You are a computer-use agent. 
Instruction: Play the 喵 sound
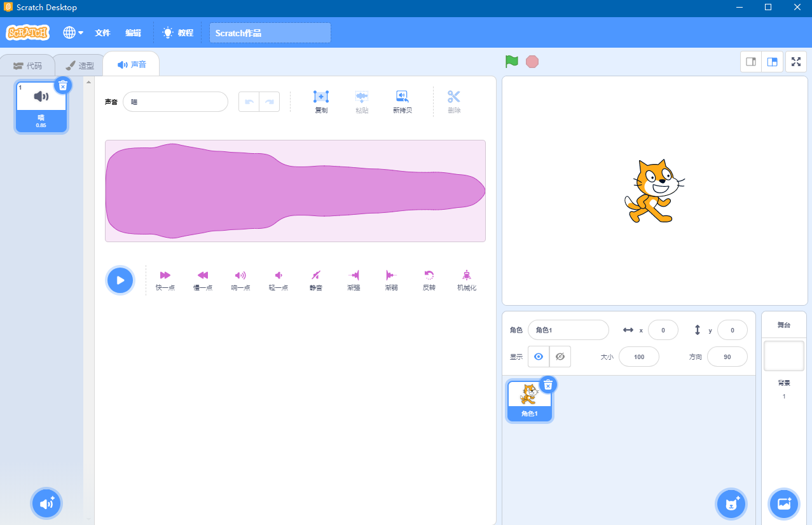(120, 280)
